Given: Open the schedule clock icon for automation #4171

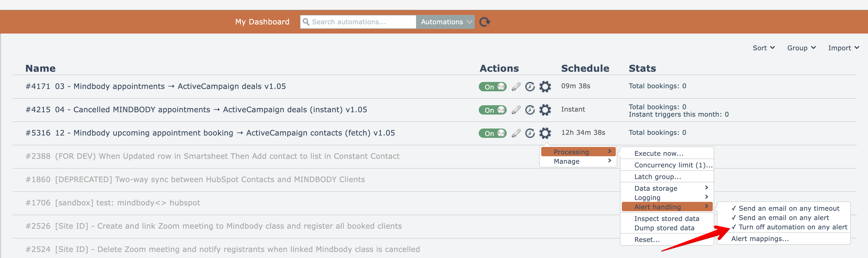Looking at the screenshot, I should (530, 87).
